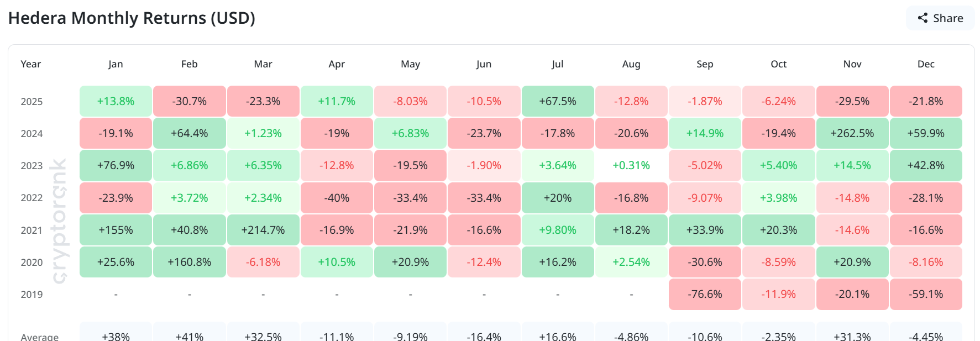Image resolution: width=980 pixels, height=341 pixels.
Task: Click the +67.5% July 2025 cell
Action: (x=558, y=101)
